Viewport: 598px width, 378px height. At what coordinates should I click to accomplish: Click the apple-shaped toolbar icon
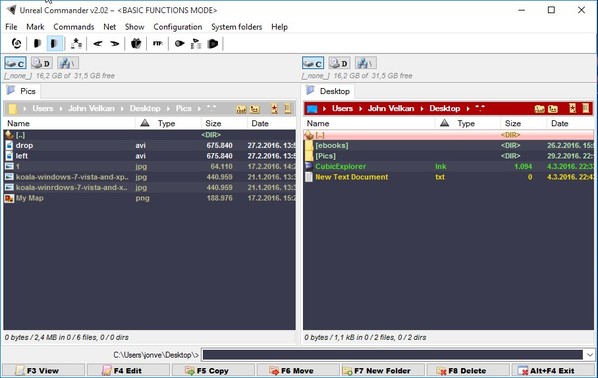[x=136, y=43]
